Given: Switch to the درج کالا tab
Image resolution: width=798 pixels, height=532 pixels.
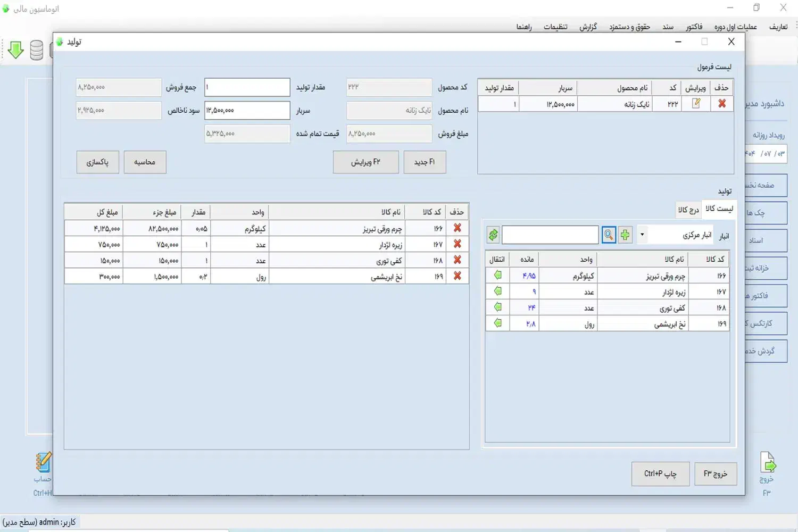Looking at the screenshot, I should (x=688, y=210).
